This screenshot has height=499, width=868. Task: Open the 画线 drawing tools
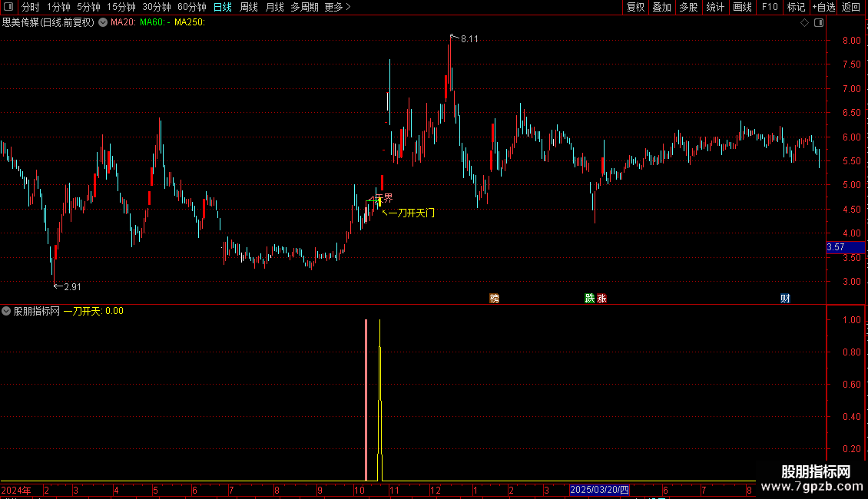coord(742,7)
